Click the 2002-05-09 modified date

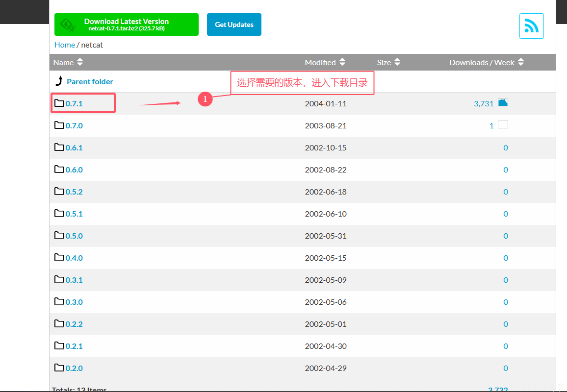[326, 280]
